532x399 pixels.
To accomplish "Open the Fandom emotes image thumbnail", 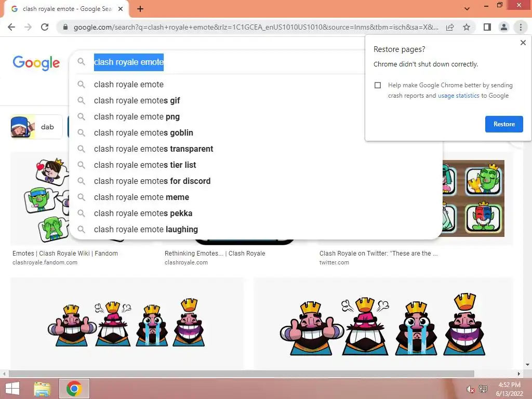I will click(40, 198).
